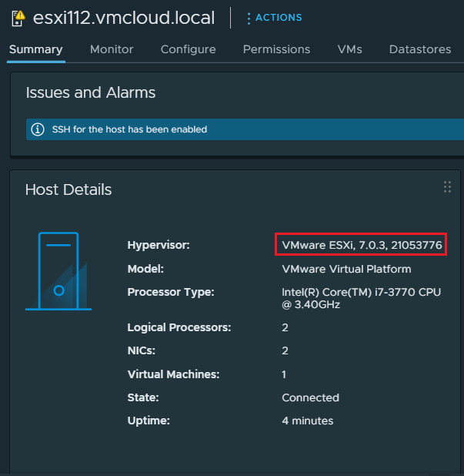Screen dimensions: 464x476
Task: Click the Connected state value
Action: point(310,397)
